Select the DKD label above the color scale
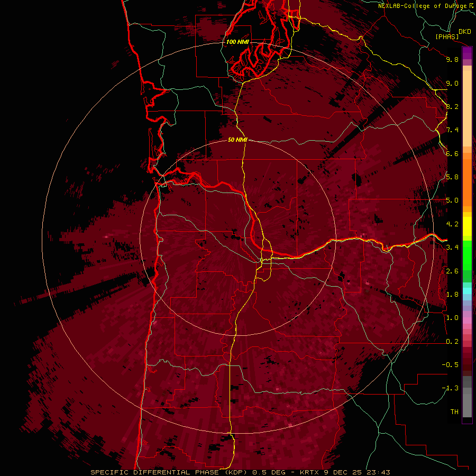This screenshot has width=476, height=476. (x=465, y=32)
